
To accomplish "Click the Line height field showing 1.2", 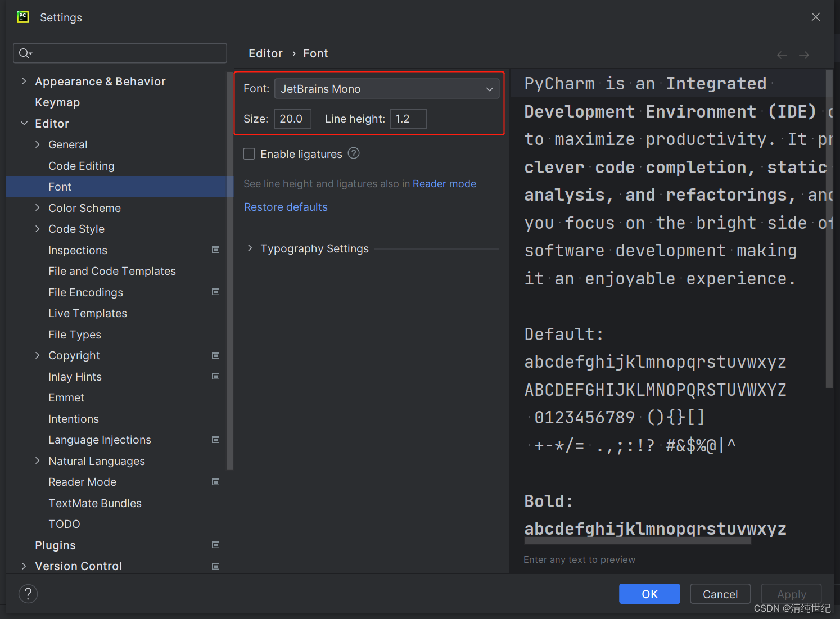I will click(408, 119).
